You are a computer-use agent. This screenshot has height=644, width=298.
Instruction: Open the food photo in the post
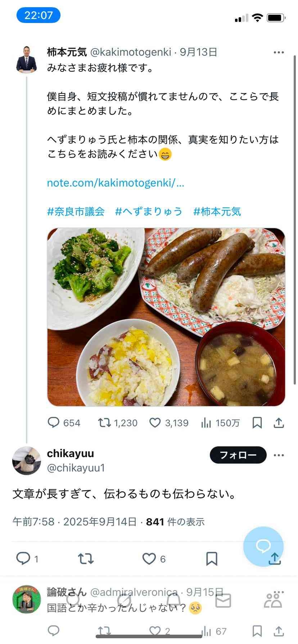pyautogui.click(x=166, y=317)
